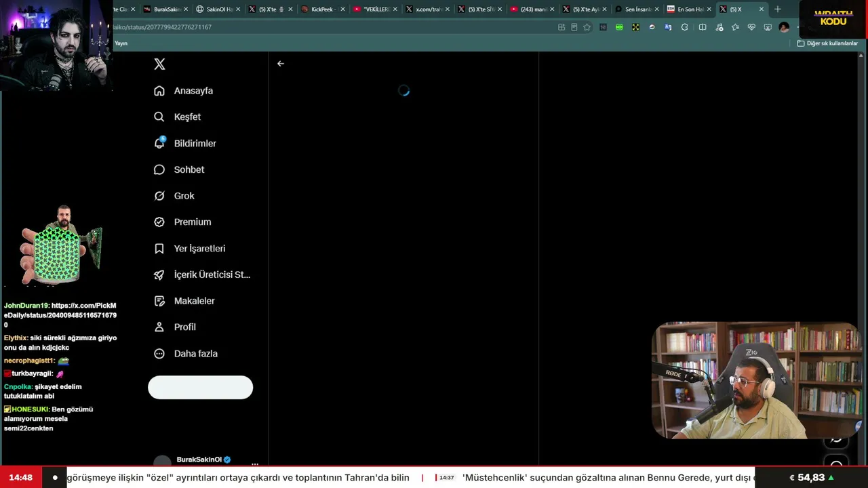
Task: Close the En Son Haber tab
Action: [x=709, y=9]
